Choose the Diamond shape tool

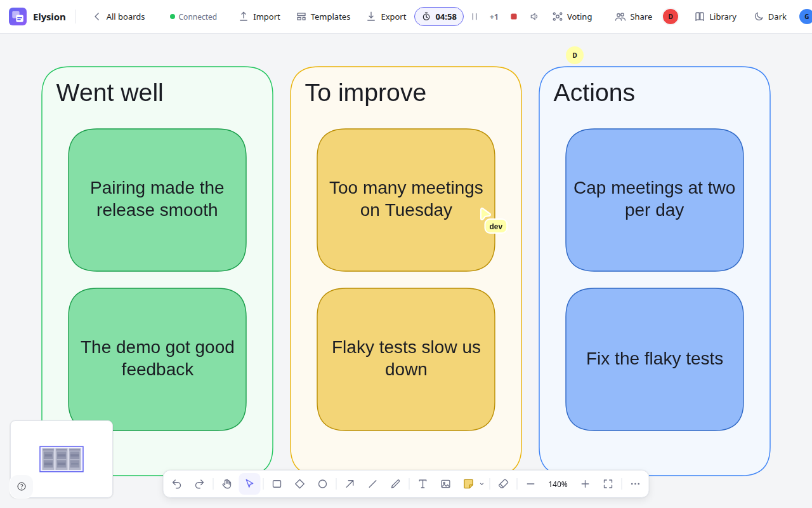click(299, 484)
